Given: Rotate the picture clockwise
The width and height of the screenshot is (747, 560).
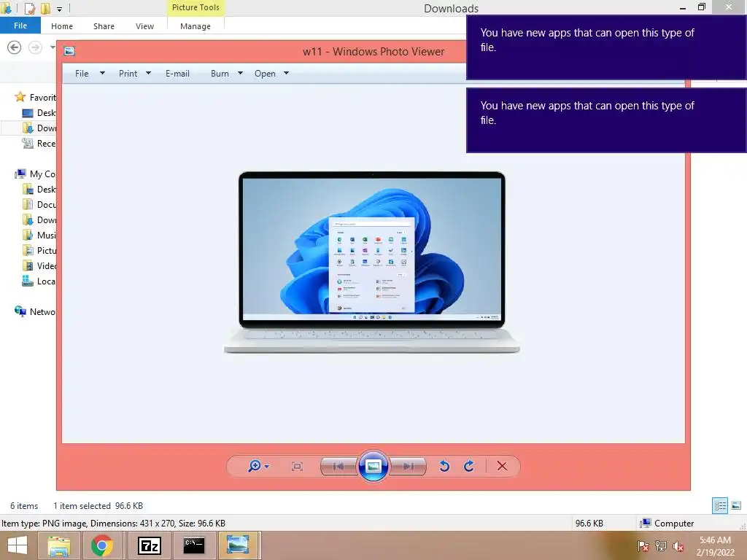Looking at the screenshot, I should pyautogui.click(x=469, y=466).
